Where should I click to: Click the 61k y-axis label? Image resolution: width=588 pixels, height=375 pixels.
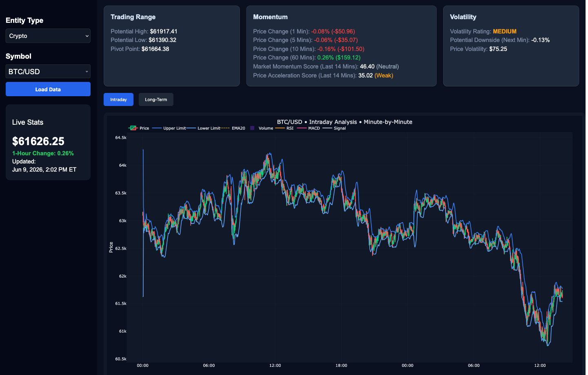pos(122,331)
